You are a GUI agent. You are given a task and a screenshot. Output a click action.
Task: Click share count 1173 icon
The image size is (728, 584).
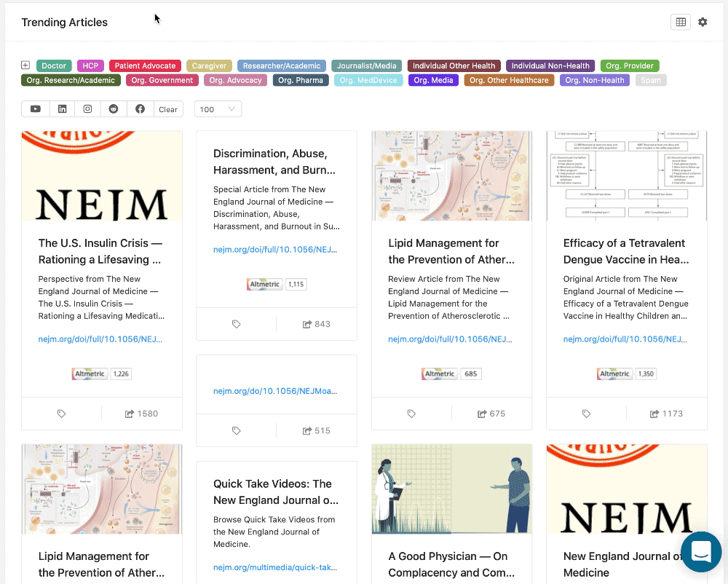(x=666, y=414)
